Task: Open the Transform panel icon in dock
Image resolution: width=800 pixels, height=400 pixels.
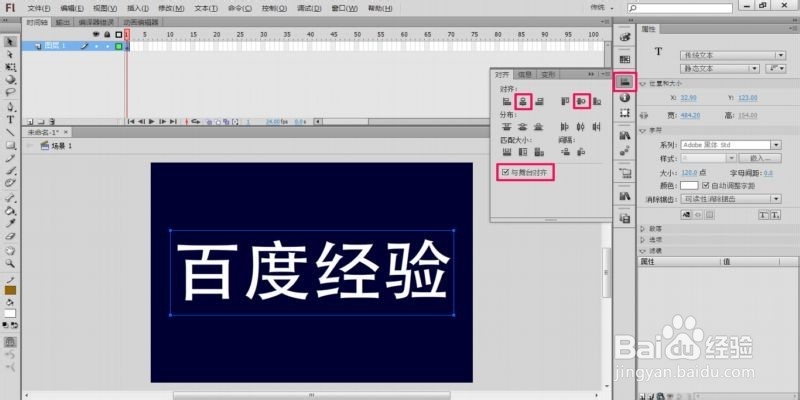Action: click(625, 113)
